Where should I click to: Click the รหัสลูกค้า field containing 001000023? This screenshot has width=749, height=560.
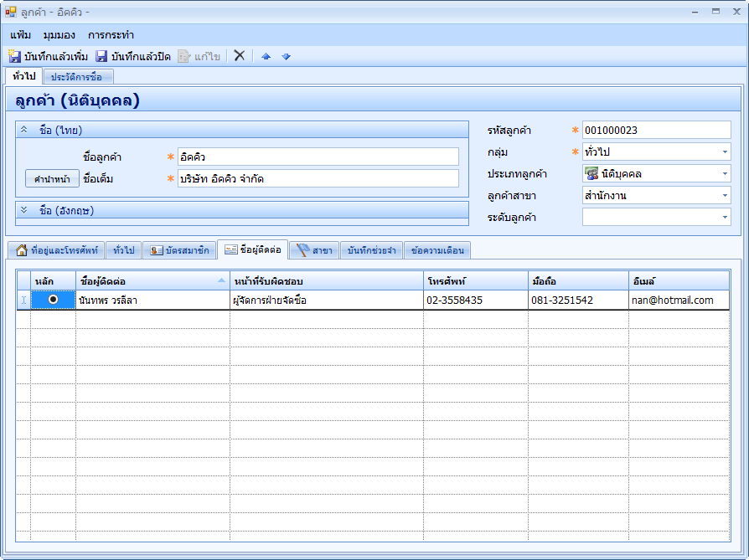(656, 131)
